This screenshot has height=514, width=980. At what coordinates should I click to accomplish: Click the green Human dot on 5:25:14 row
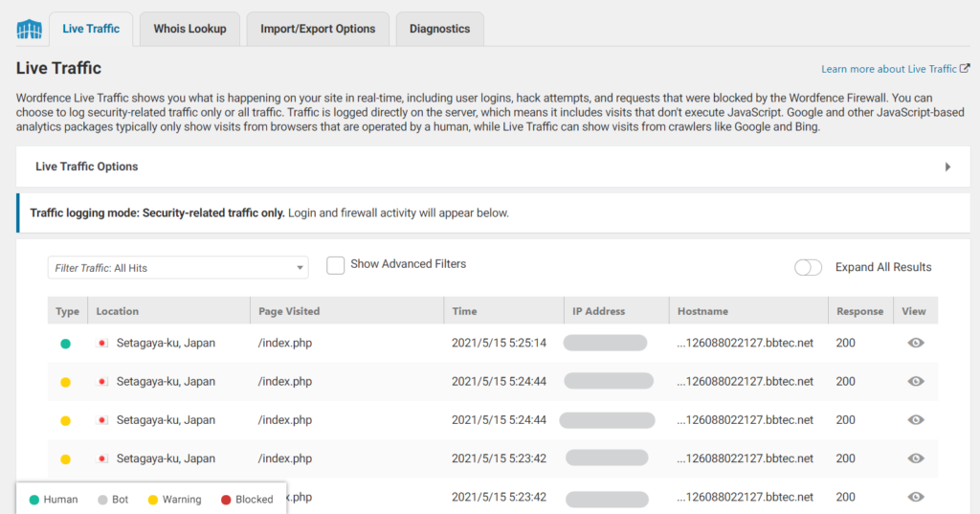click(x=65, y=344)
